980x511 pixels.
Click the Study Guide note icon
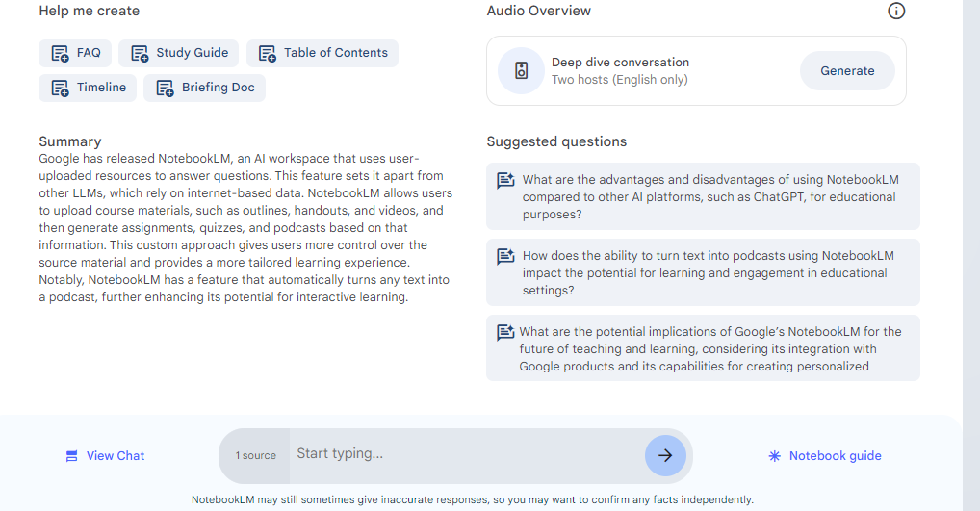(140, 54)
